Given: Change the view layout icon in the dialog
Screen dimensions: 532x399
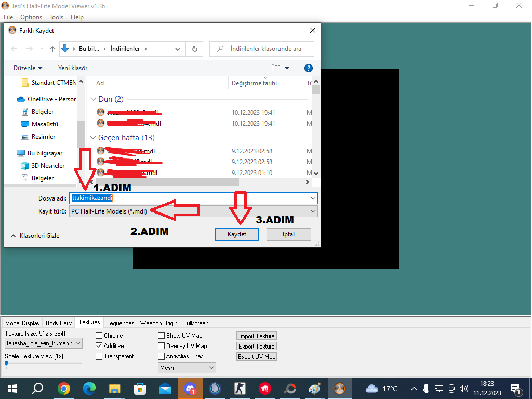Looking at the screenshot, I should [276, 68].
